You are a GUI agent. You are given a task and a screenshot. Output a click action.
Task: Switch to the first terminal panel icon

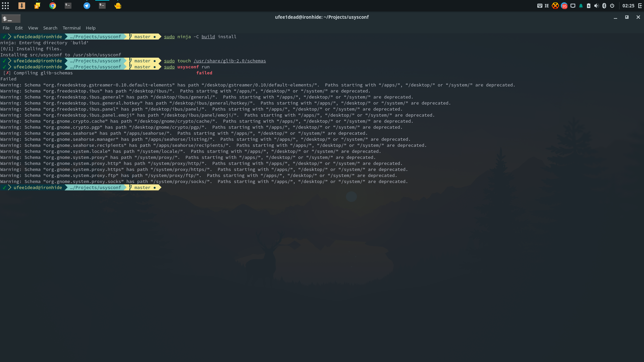(x=68, y=6)
